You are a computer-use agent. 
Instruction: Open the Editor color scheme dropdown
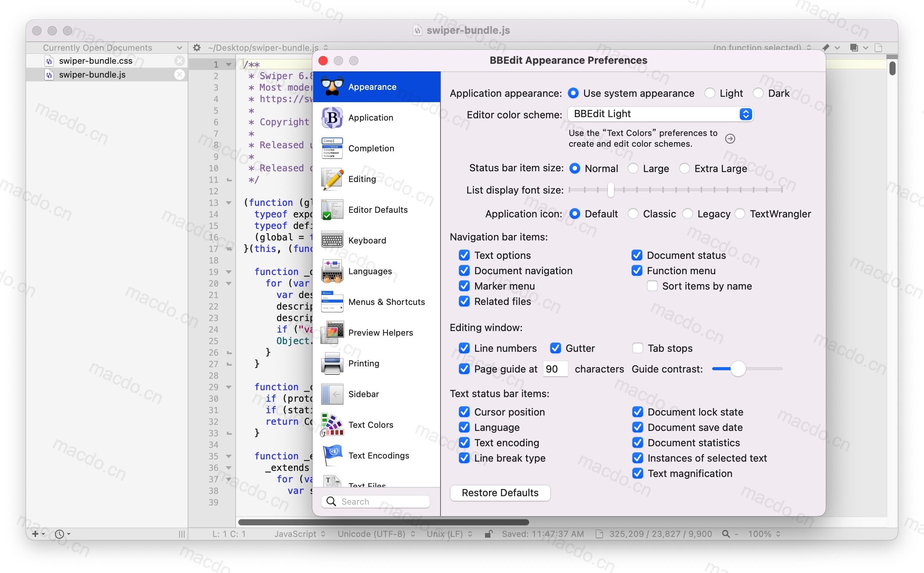click(660, 114)
